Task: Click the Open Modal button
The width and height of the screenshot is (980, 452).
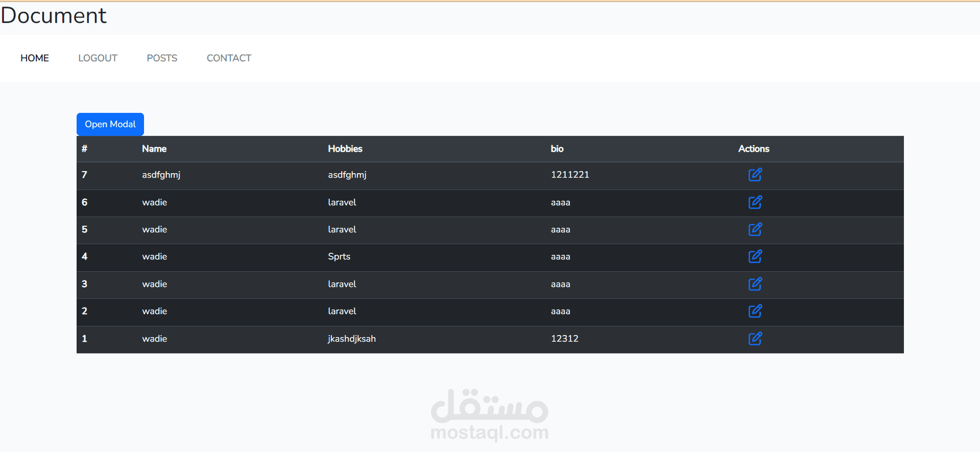Action: click(x=110, y=124)
